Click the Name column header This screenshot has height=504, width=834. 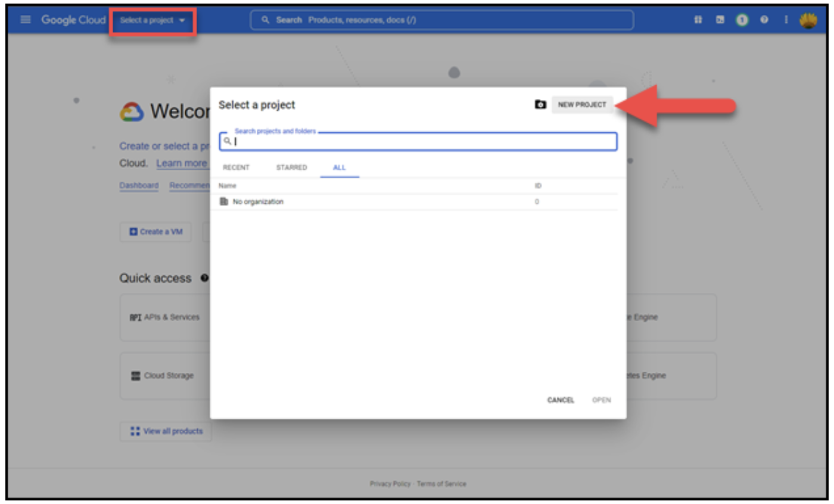click(227, 186)
